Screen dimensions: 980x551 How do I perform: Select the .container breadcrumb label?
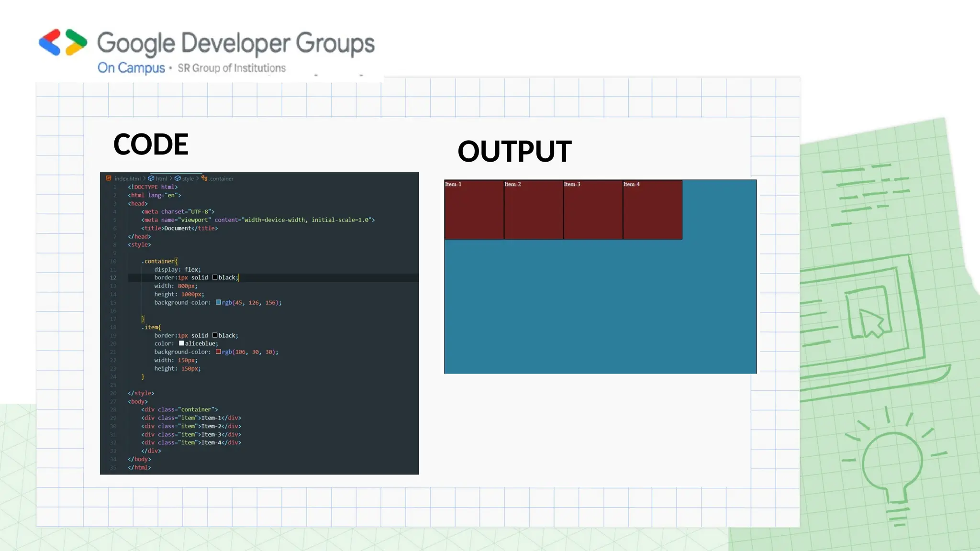click(x=222, y=179)
